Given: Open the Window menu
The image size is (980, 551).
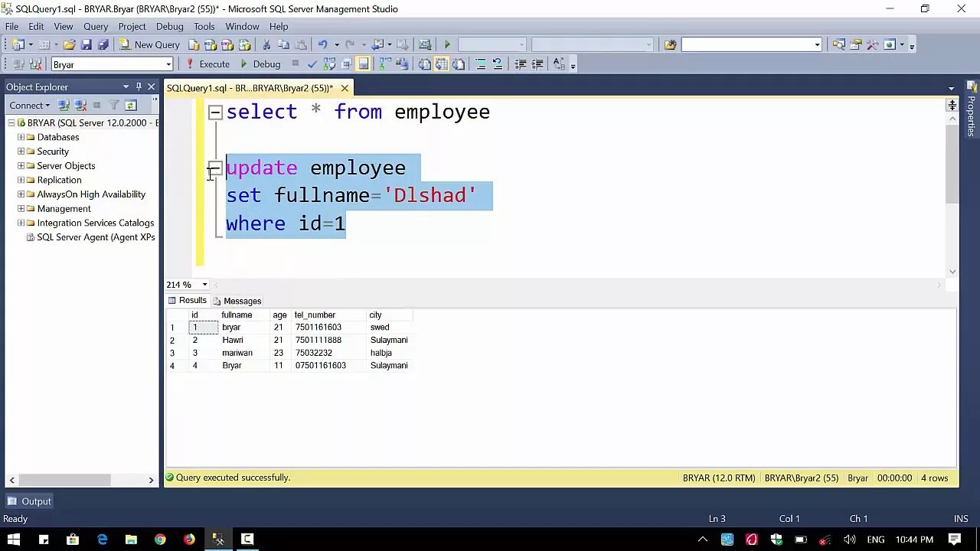Looking at the screenshot, I should pyautogui.click(x=242, y=26).
